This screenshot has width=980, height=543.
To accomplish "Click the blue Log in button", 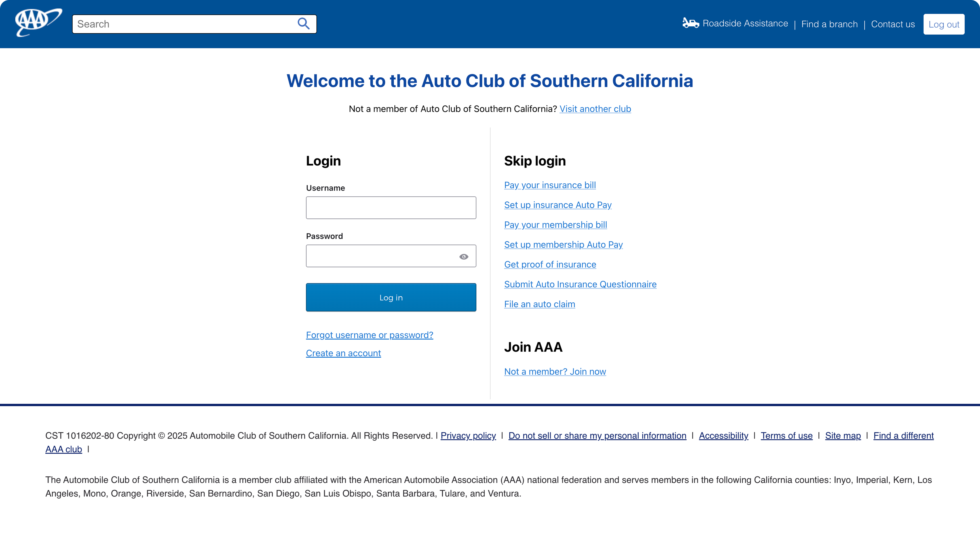I will (x=391, y=297).
